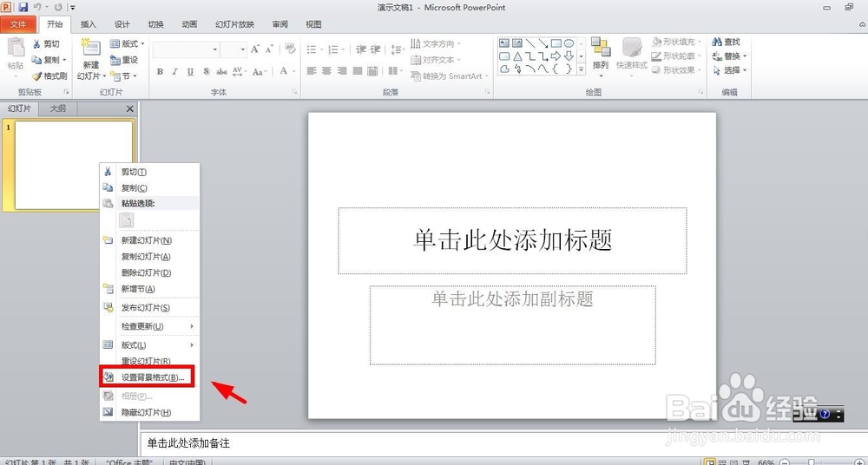Click the New Slide (新建幻灯片) icon
This screenshot has height=465, width=868.
[x=90, y=48]
